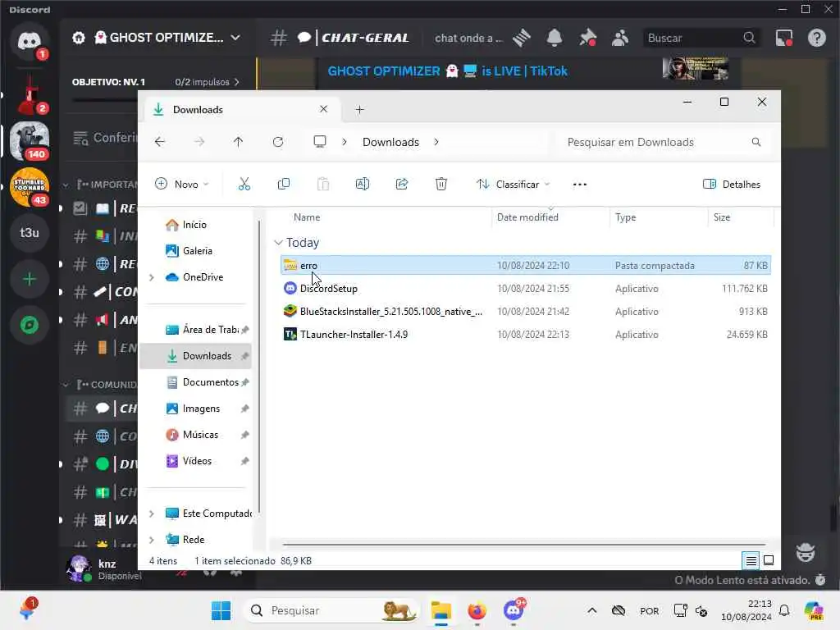
Task: Click the horizontal scrollbar in file list
Action: coord(524,545)
